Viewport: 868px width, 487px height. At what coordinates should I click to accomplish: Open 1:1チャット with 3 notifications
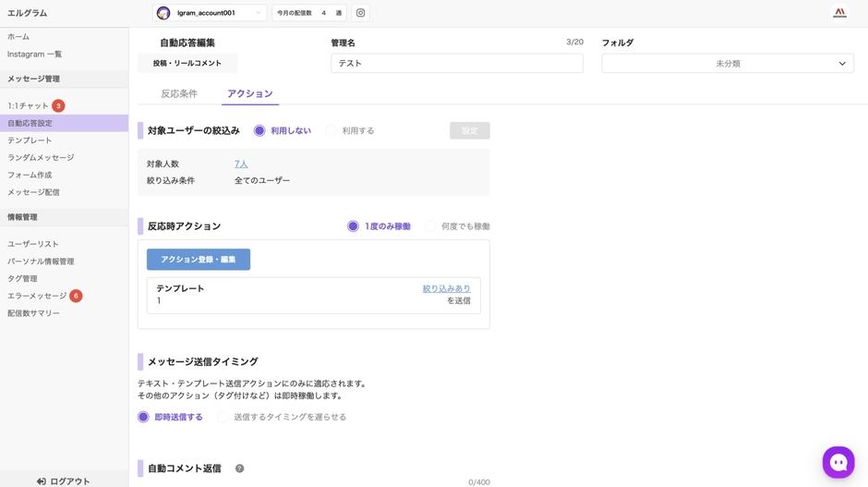pyautogui.click(x=29, y=106)
